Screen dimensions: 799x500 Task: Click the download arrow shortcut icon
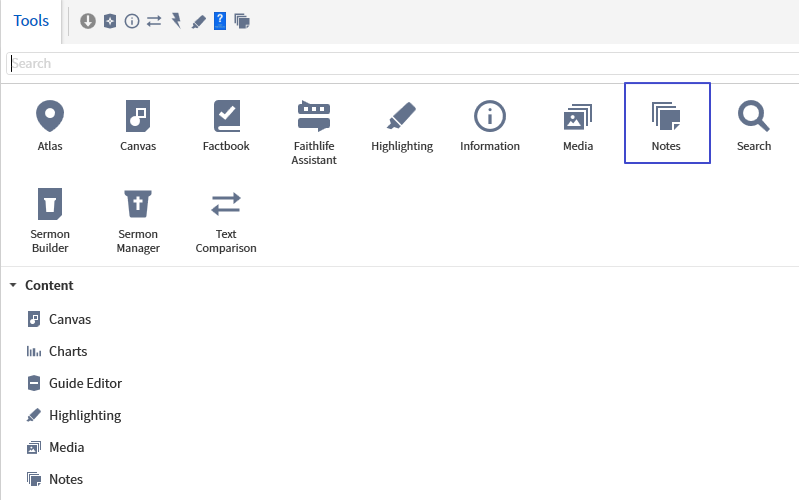(x=88, y=21)
